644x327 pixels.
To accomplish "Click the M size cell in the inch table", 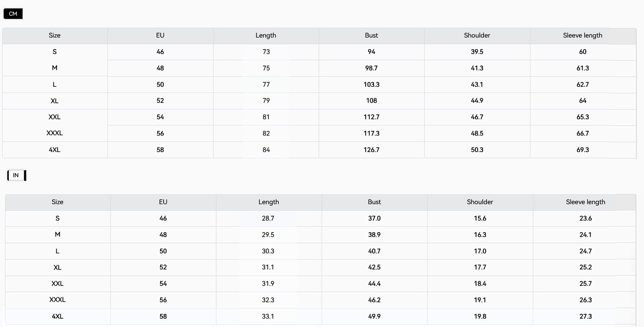I will 58,235.
